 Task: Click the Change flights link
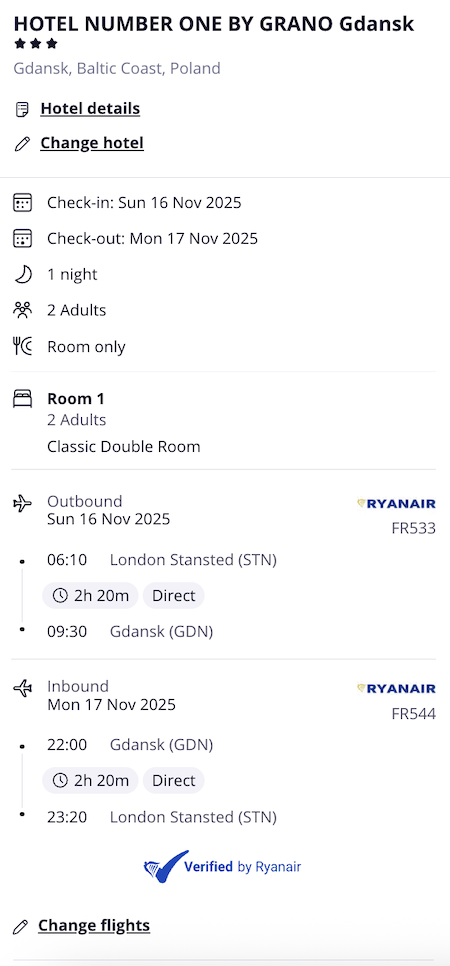94,925
